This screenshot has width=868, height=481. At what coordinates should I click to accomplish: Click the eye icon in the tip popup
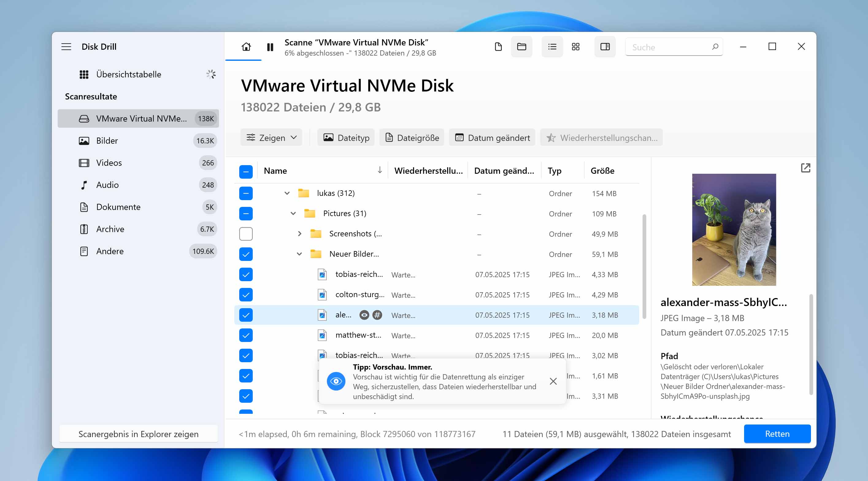(336, 381)
